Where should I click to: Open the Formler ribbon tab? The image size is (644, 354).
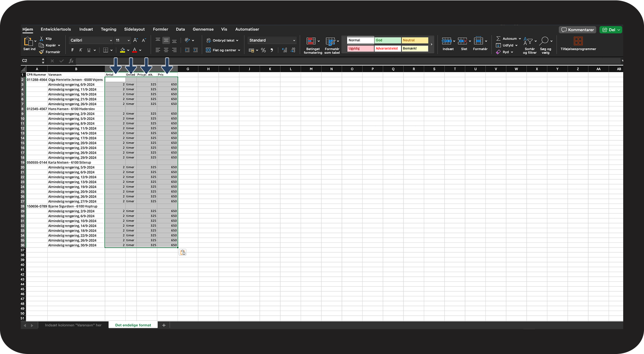pos(160,29)
